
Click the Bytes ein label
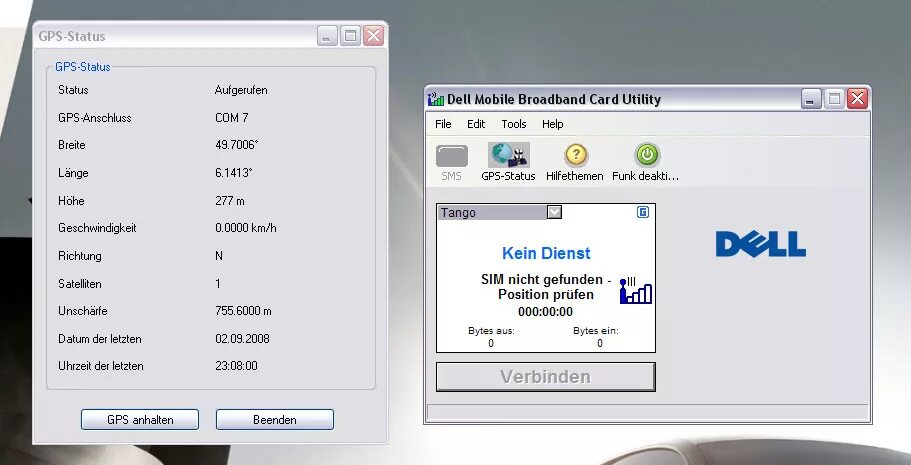[x=596, y=331]
